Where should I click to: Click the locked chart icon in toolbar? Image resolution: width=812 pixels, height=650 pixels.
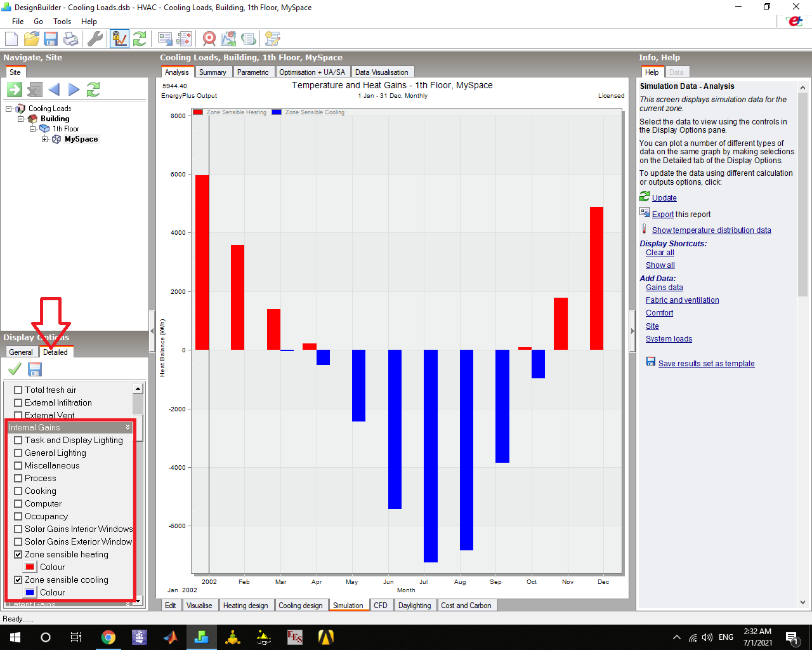(119, 39)
